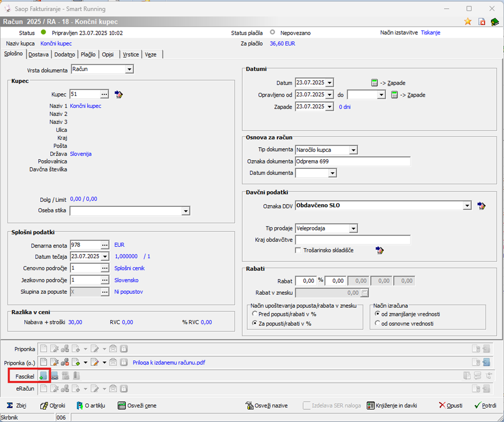Open the Tip prodaje dropdown
504x422 pixels.
(353, 229)
